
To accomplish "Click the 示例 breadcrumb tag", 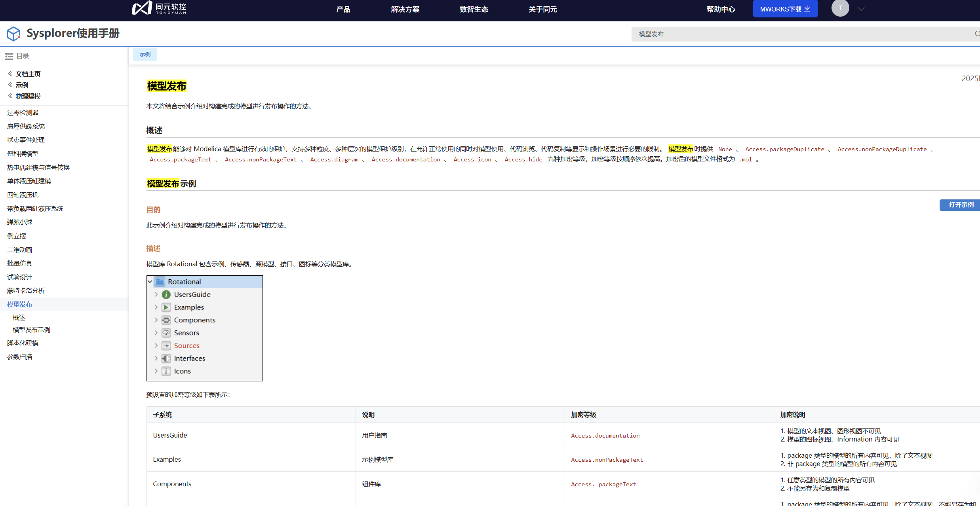I will click(145, 54).
